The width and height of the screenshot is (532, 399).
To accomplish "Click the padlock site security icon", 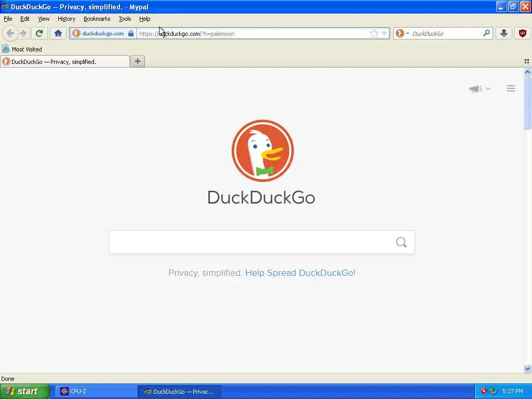I will pos(130,33).
